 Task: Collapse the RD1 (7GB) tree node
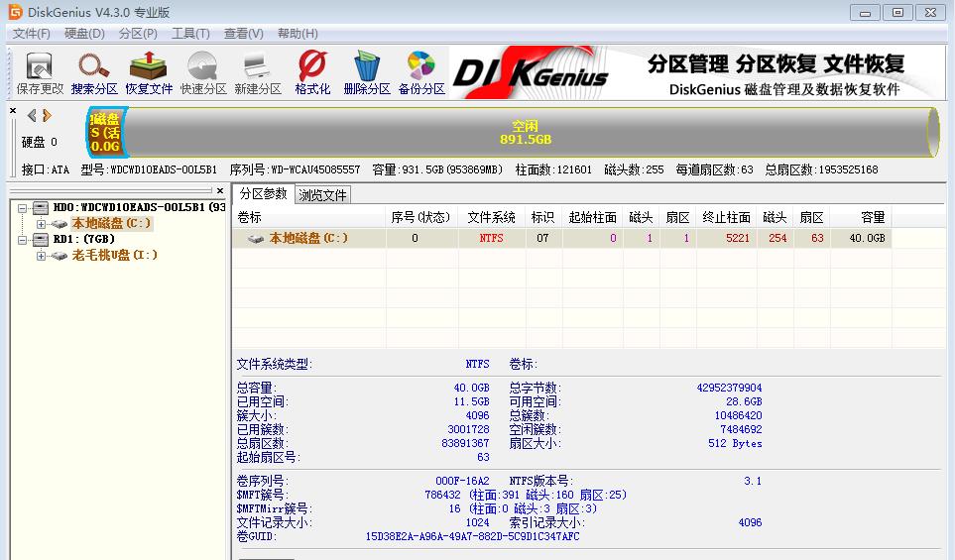23,240
